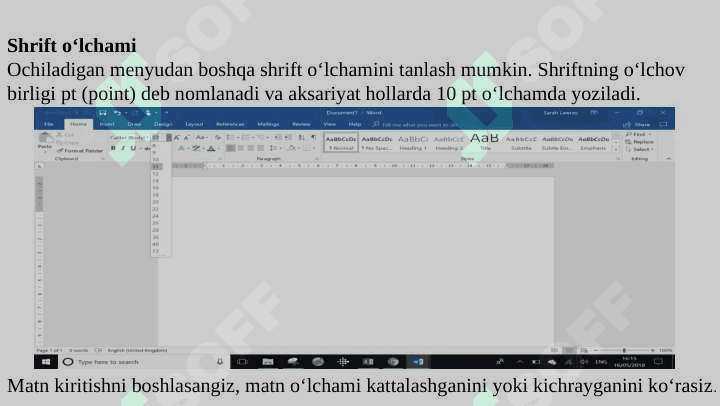Open the File tab
The height and width of the screenshot is (406, 720).
49,124
